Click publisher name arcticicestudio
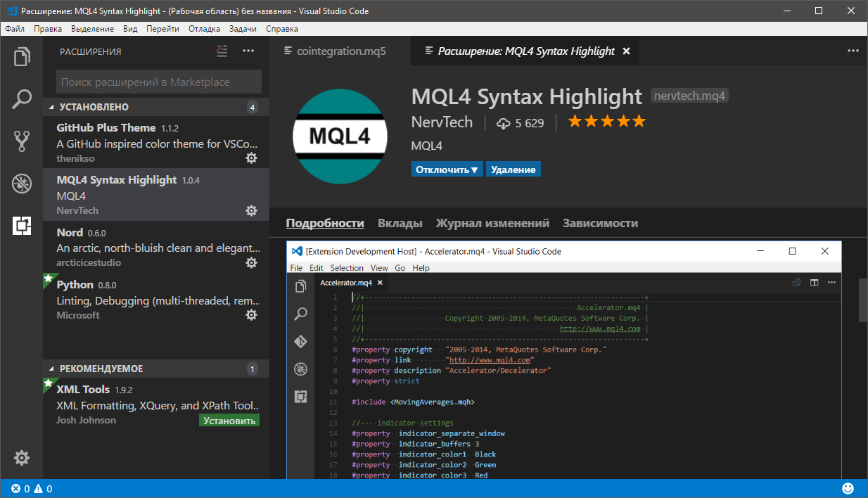Viewport: 868px width, 498px height. coord(89,262)
